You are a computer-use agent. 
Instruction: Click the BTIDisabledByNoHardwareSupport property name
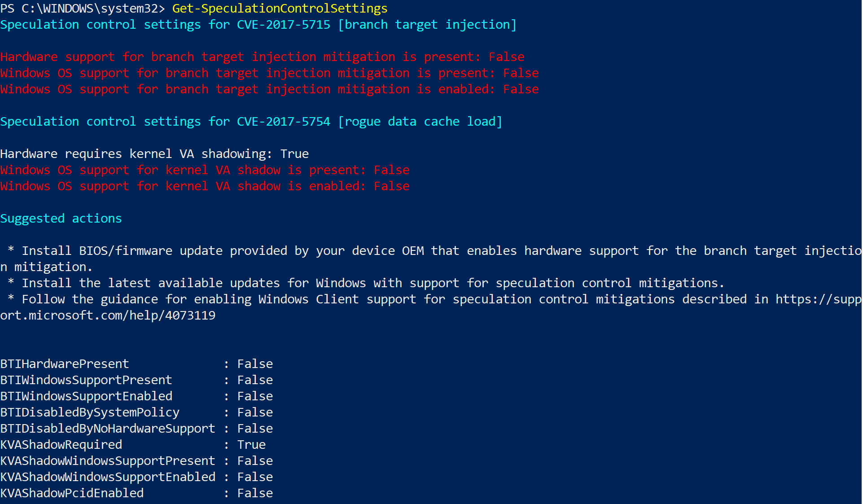108,429
